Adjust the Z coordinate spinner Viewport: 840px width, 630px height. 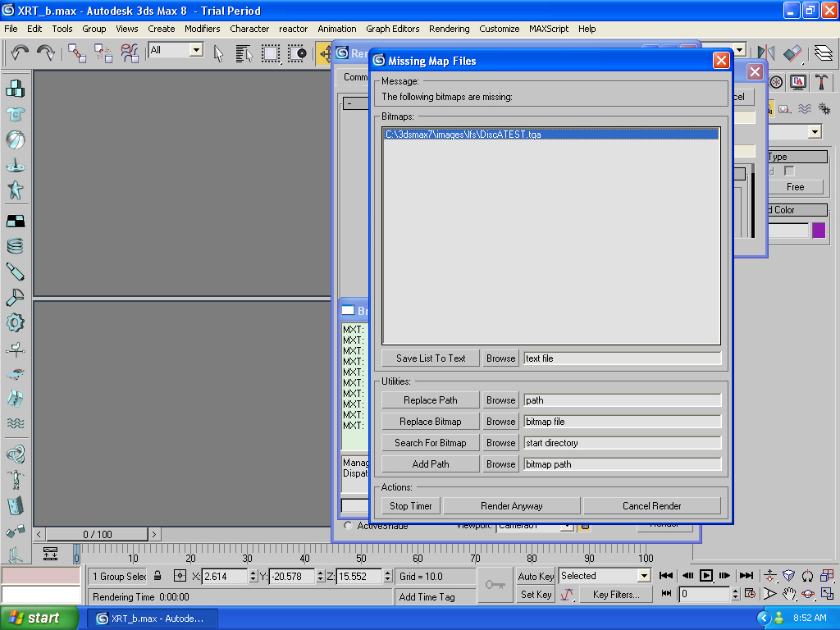point(388,576)
